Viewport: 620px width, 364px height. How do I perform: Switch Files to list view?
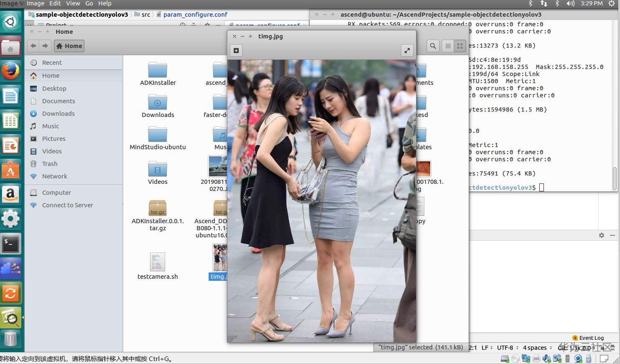point(448,46)
